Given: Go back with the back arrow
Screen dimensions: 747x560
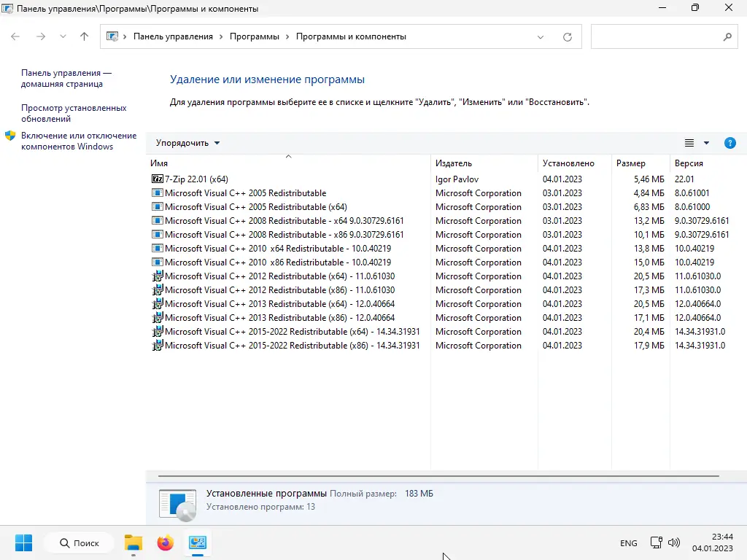Looking at the screenshot, I should (x=15, y=36).
